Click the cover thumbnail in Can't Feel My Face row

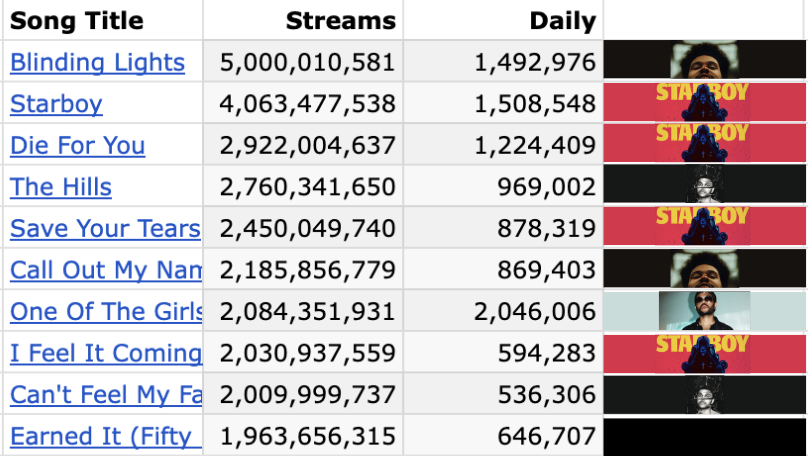704,394
